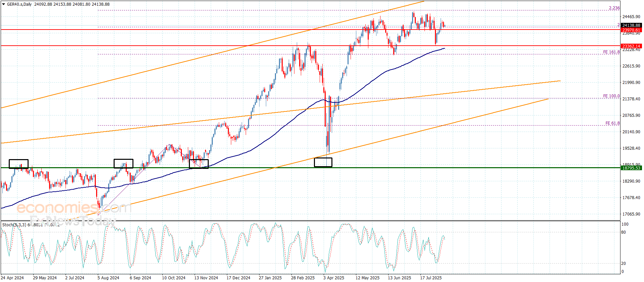Click the 24 Apr 2024 date label
This screenshot has height=282, width=644.
point(12,278)
